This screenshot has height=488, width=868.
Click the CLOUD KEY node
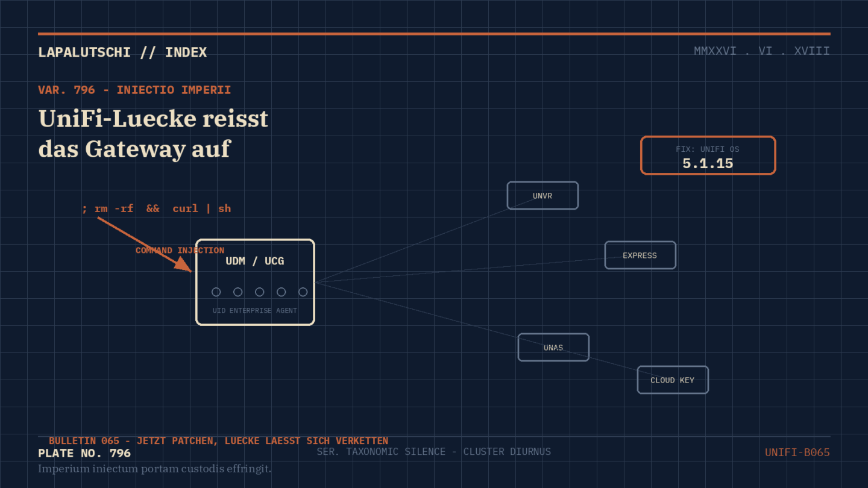(x=673, y=380)
